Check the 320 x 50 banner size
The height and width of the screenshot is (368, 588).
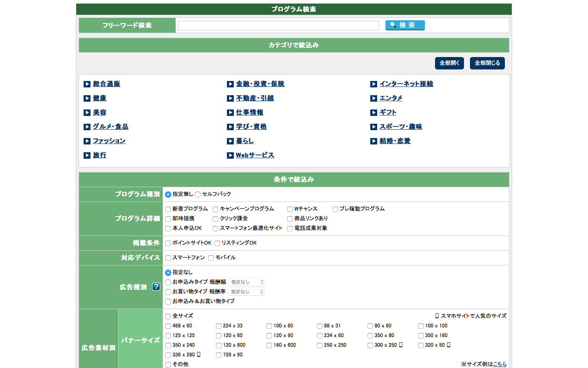pyautogui.click(x=421, y=345)
